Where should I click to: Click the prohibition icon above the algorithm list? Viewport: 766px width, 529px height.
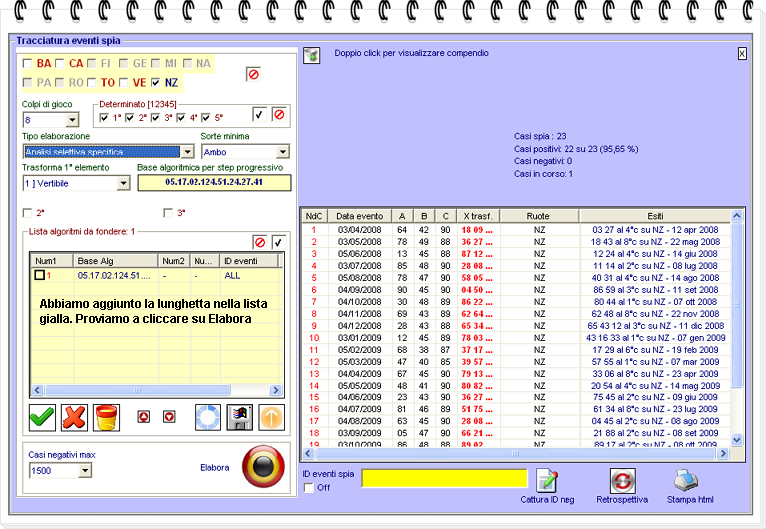point(260,242)
